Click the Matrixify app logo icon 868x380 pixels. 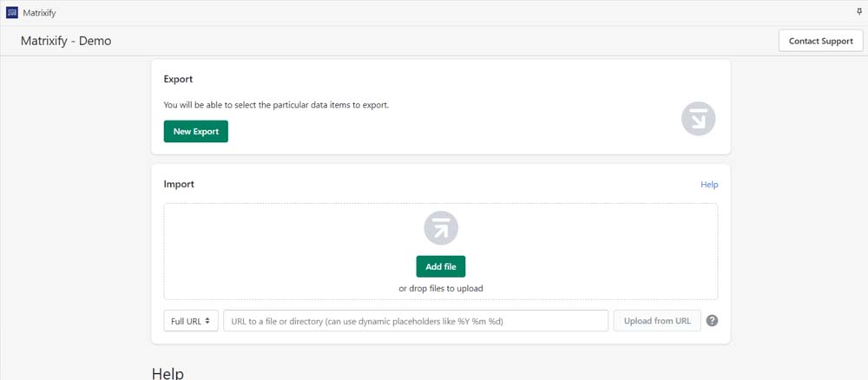click(11, 13)
